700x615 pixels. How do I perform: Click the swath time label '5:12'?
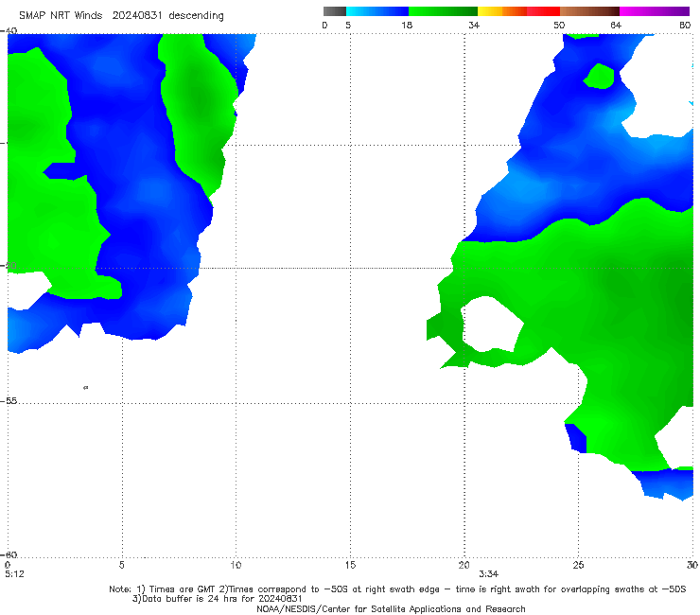[x=14, y=574]
